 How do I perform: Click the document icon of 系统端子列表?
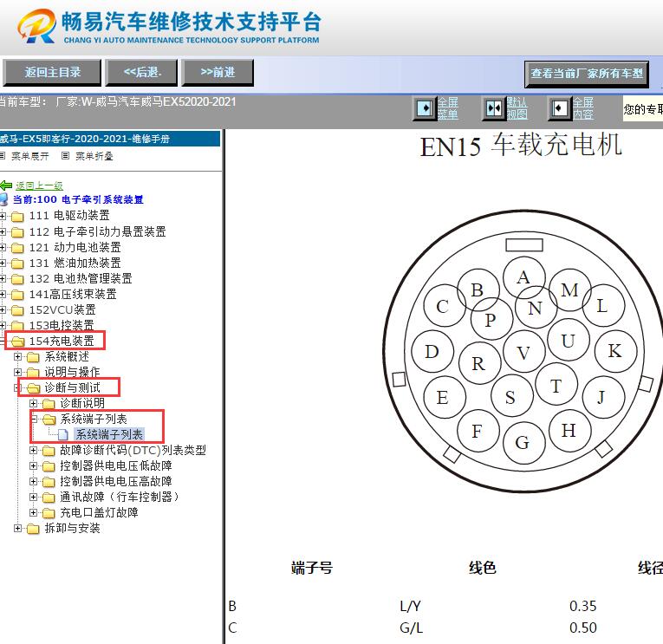62,435
